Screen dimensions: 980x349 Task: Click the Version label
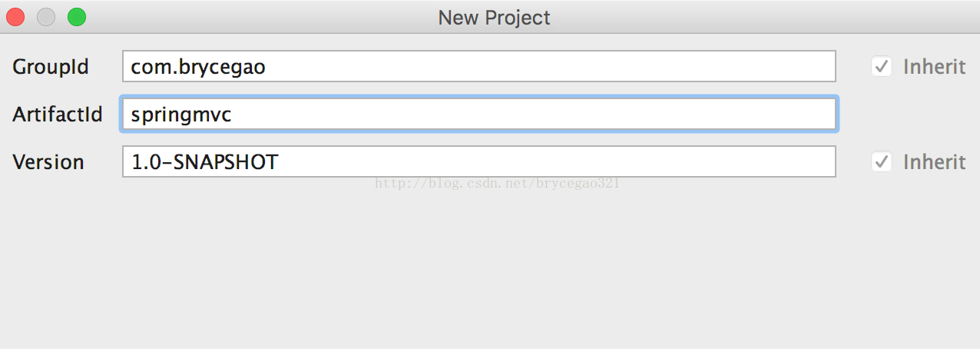click(48, 162)
